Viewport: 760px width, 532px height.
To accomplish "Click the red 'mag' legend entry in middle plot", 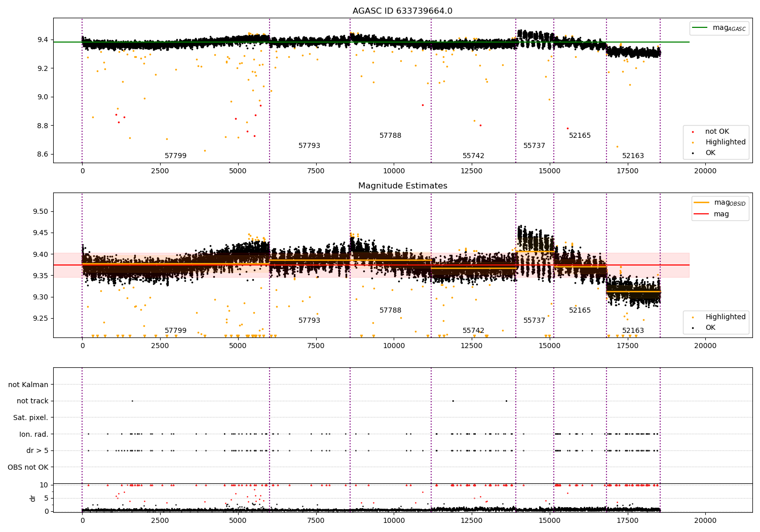I will (x=721, y=214).
